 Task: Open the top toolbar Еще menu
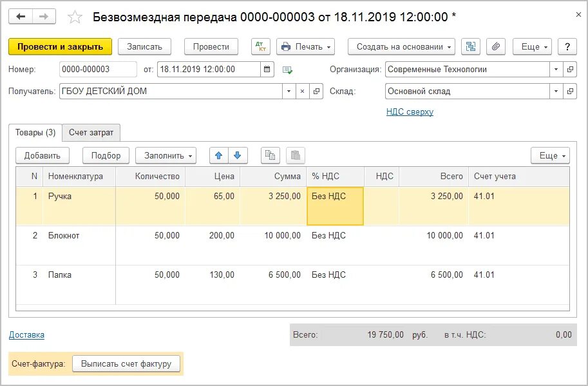point(532,46)
